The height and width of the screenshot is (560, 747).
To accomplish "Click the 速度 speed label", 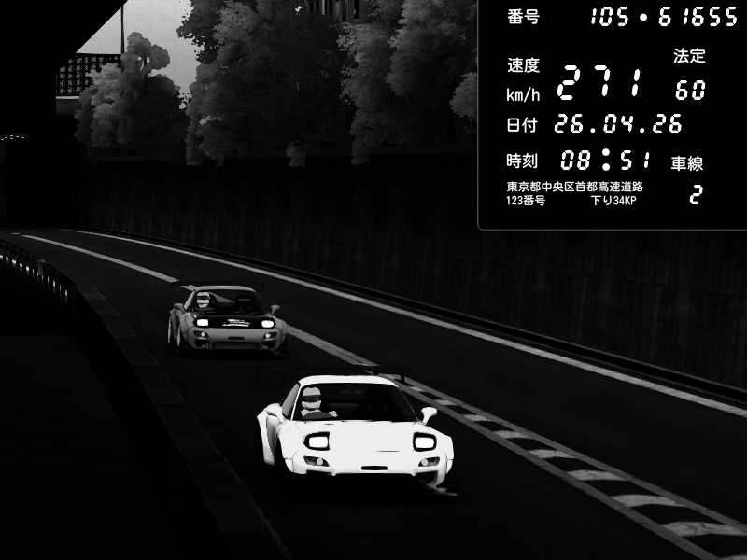I will tap(523, 65).
